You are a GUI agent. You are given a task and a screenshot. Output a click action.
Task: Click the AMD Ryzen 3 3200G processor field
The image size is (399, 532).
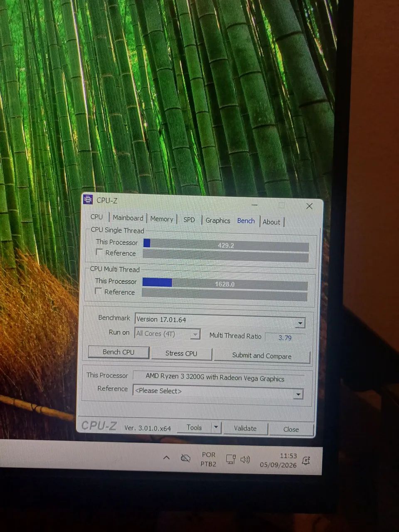click(x=219, y=377)
